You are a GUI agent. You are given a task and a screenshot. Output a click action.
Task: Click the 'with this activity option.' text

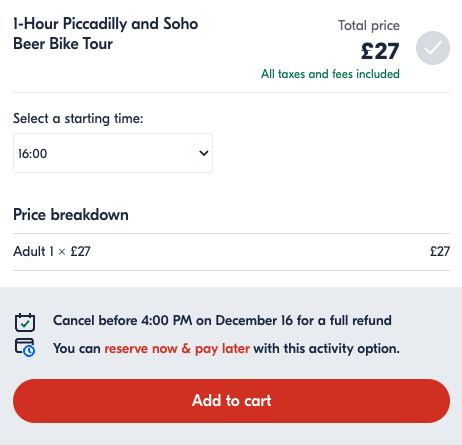tap(326, 349)
